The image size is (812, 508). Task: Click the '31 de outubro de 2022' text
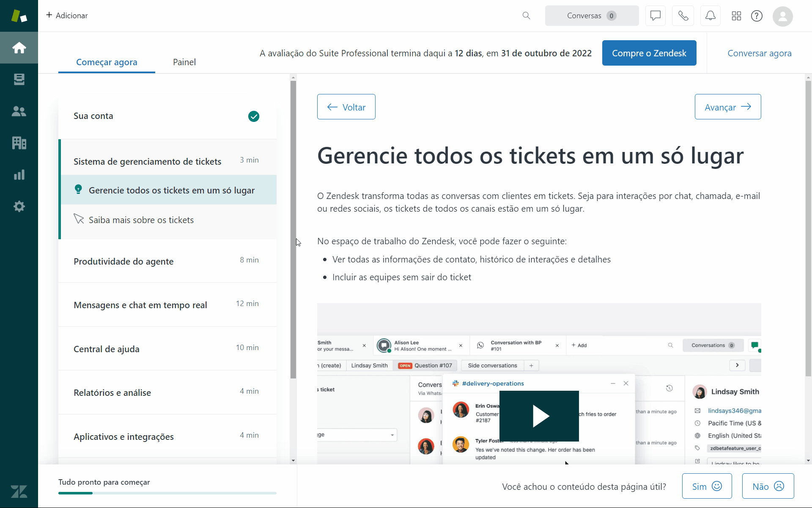click(546, 53)
